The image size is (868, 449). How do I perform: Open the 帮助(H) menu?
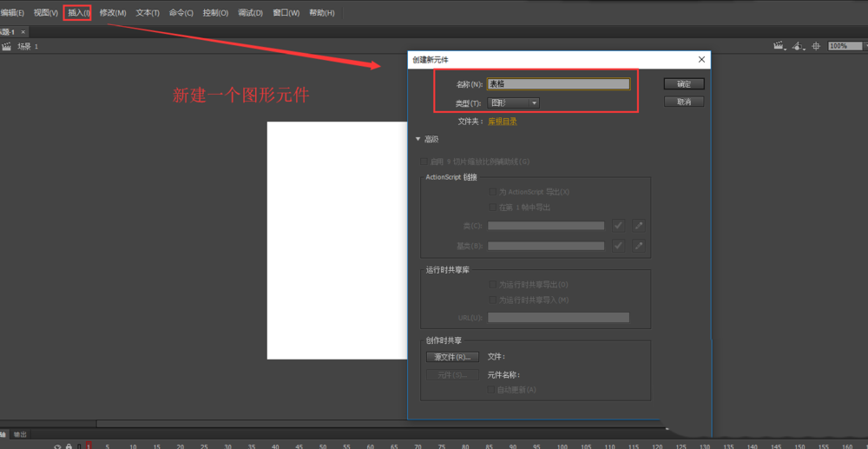pos(322,13)
